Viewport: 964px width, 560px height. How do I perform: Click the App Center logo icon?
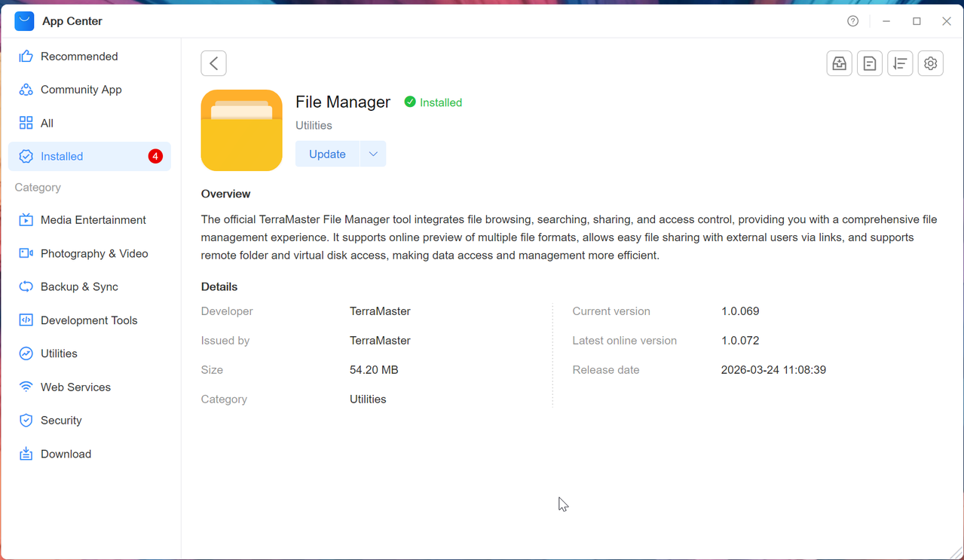(25, 21)
